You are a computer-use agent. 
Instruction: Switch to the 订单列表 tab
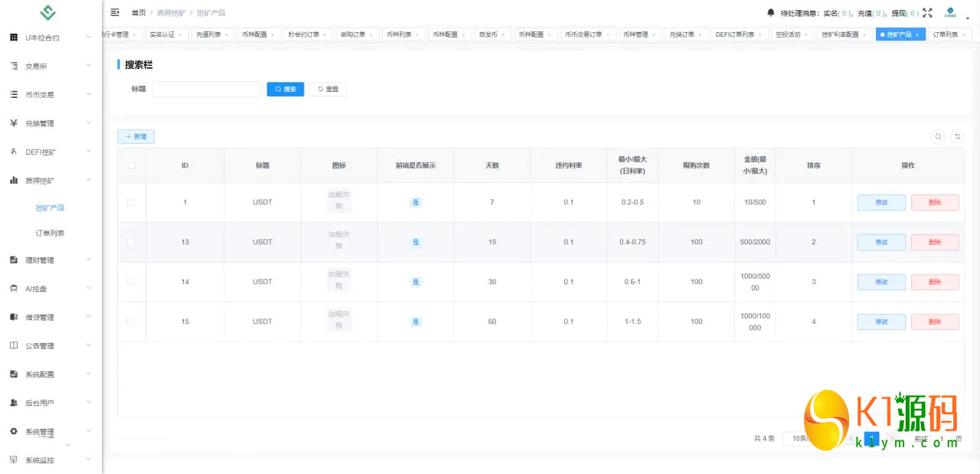point(945,34)
